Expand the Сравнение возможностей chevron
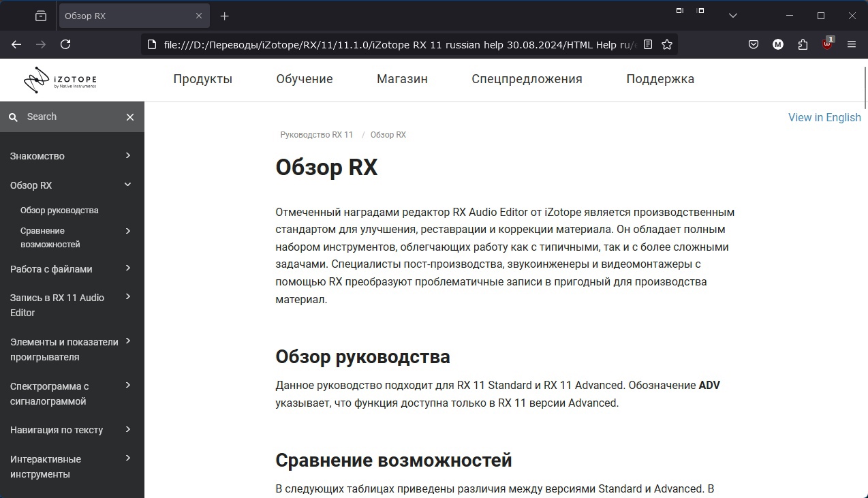Screen dimensions: 868x498 tap(128, 231)
